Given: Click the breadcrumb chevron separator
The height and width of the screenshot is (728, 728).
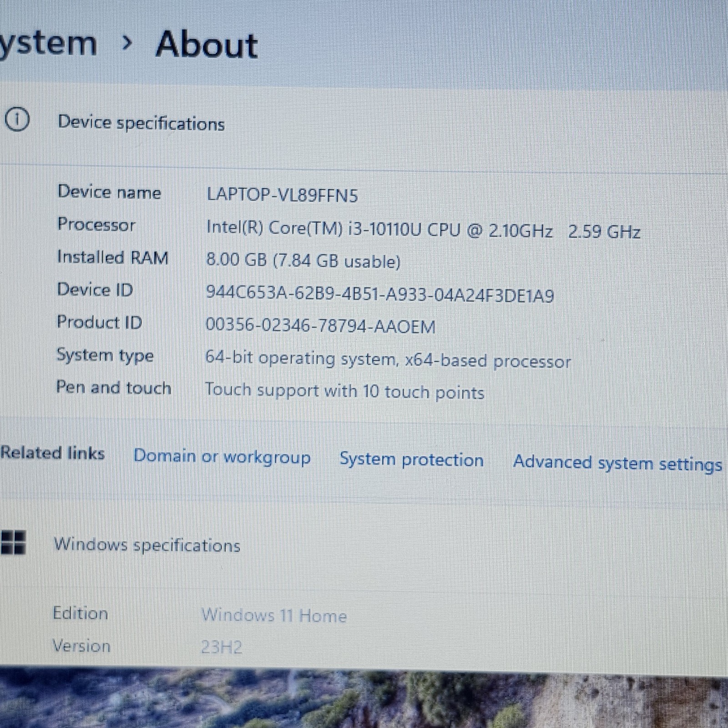Looking at the screenshot, I should (127, 44).
